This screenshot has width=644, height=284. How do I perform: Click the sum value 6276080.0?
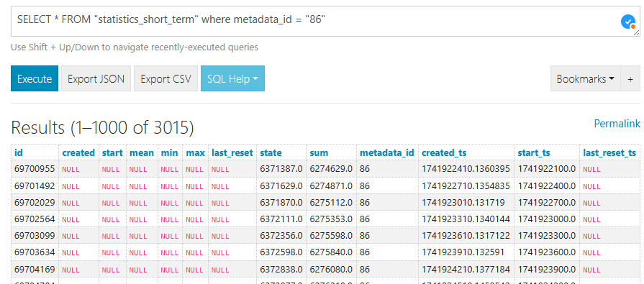coord(331,270)
